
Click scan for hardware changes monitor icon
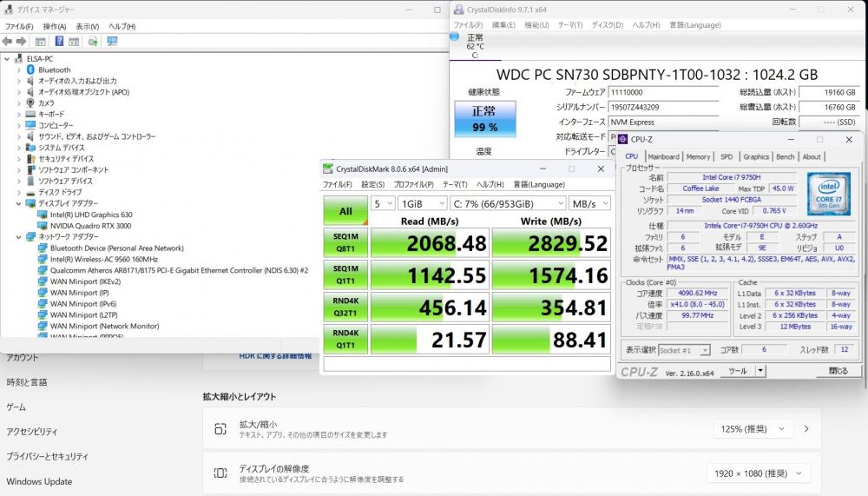pos(112,42)
